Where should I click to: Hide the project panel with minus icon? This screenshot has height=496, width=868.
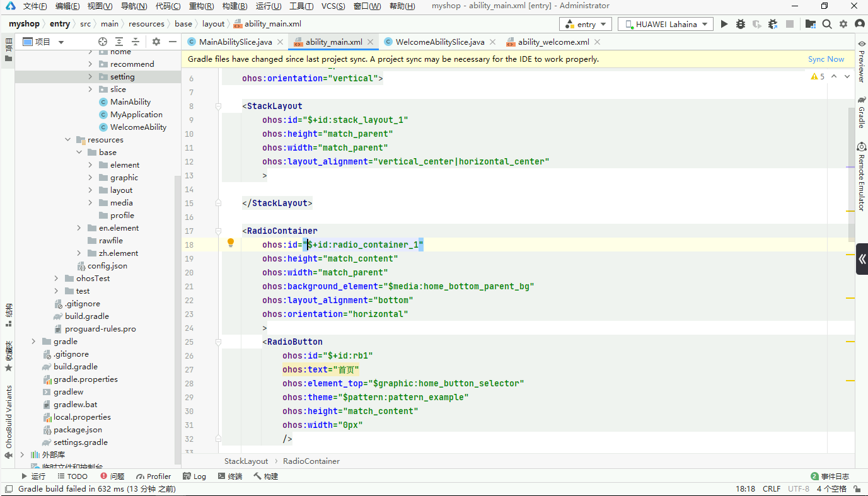[x=173, y=42]
